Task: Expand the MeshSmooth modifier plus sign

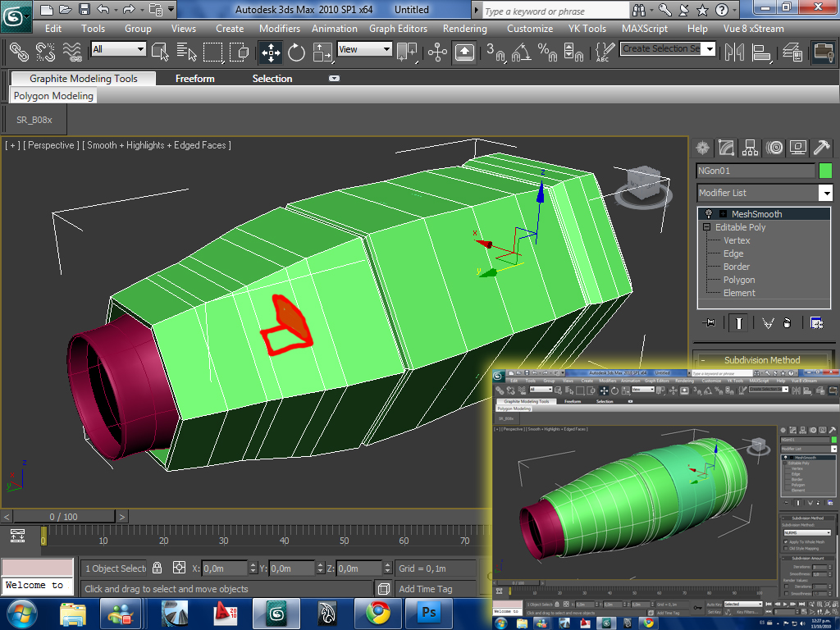Action: click(723, 214)
